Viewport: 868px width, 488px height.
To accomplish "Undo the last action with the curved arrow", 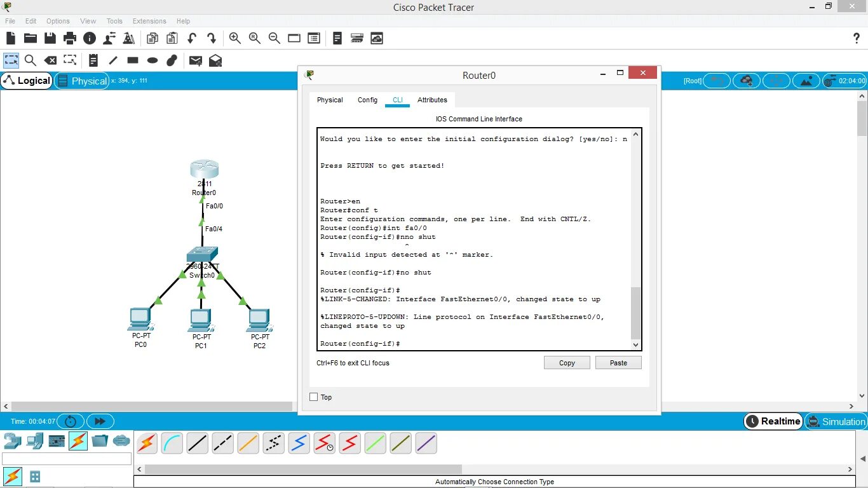I will click(x=191, y=38).
